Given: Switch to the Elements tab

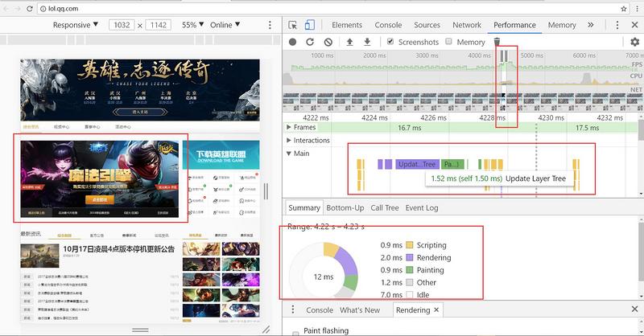Looking at the screenshot, I should 347,25.
